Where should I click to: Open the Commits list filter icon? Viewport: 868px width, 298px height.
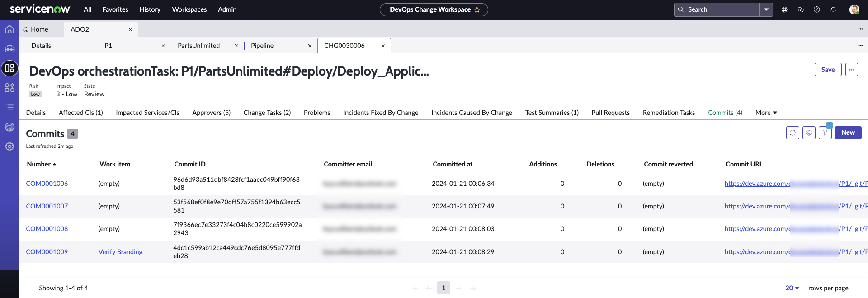tap(825, 132)
